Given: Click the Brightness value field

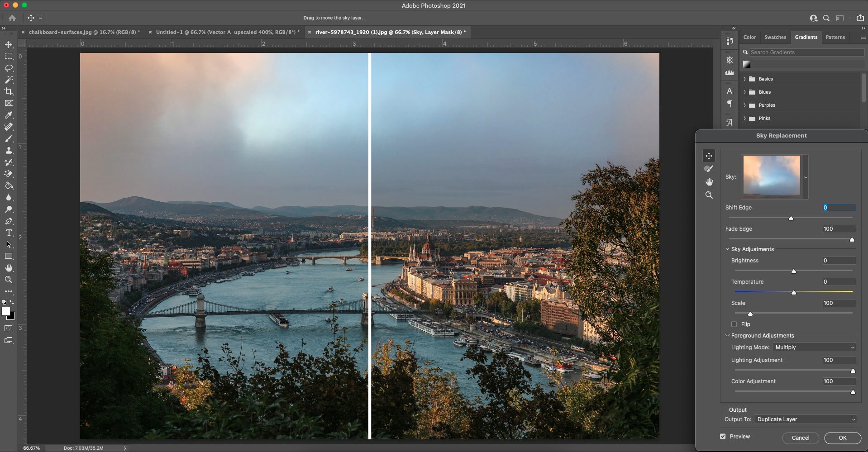Looking at the screenshot, I should click(x=839, y=260).
